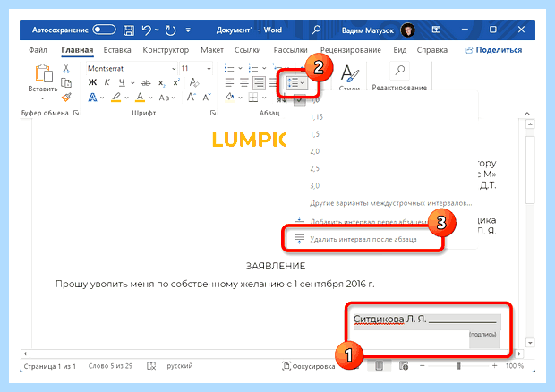The width and height of the screenshot is (555, 392).
Task: Click the font color A swatch
Action: coord(141,97)
